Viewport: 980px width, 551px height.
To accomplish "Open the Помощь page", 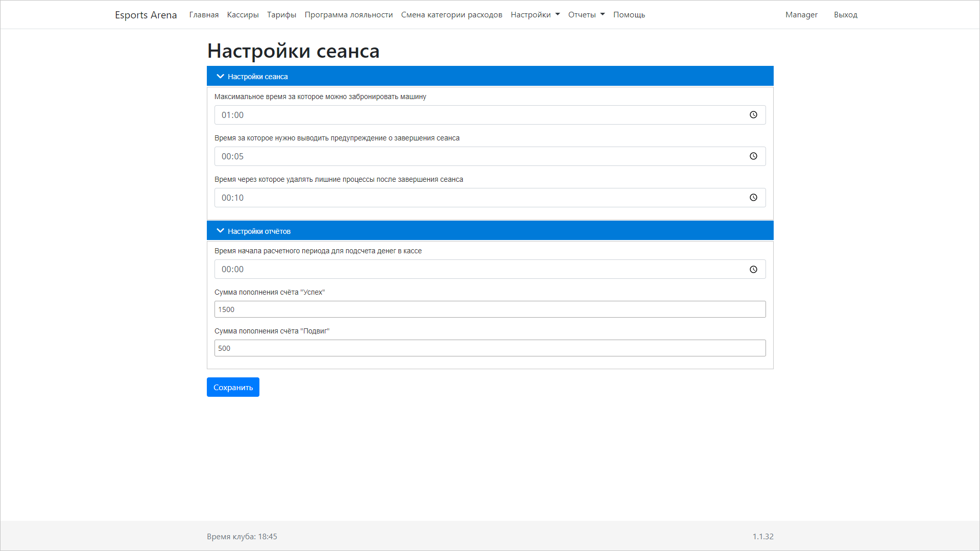I will (629, 15).
